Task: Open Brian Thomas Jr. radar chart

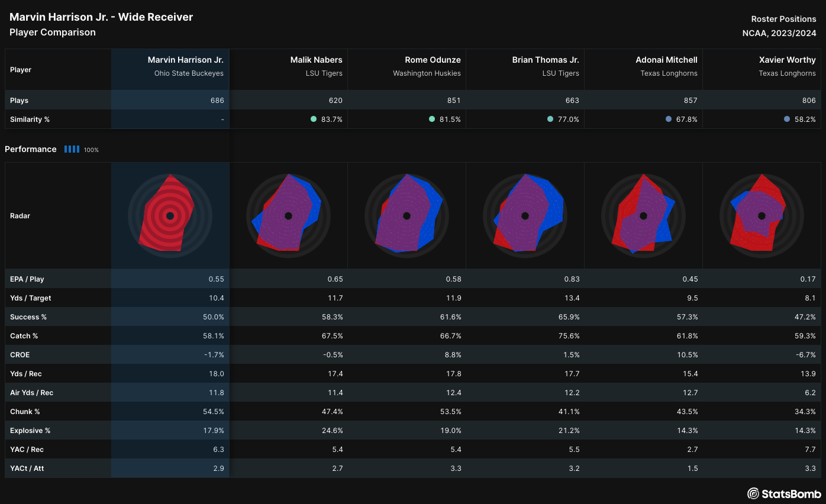Action: pos(525,216)
